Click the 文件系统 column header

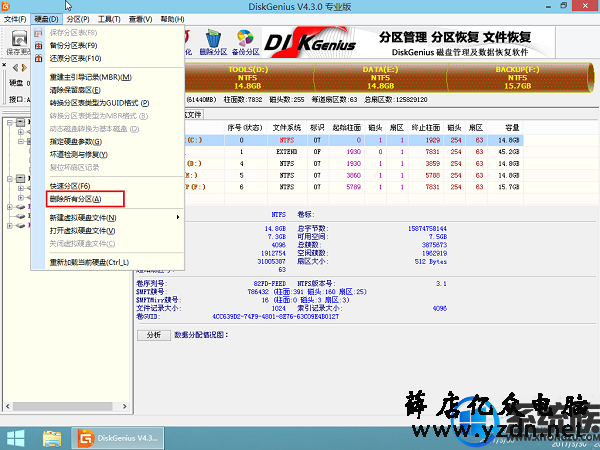click(287, 128)
